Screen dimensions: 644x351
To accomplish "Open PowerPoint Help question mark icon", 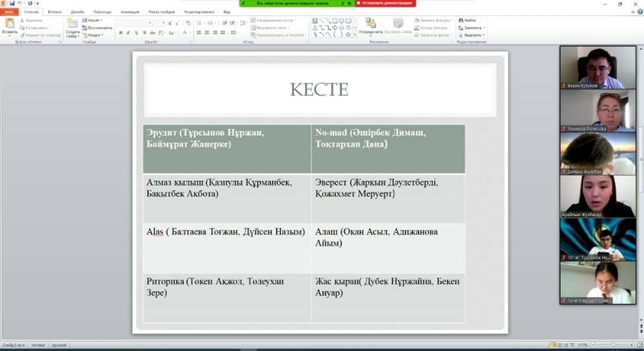I will pyautogui.click(x=639, y=12).
